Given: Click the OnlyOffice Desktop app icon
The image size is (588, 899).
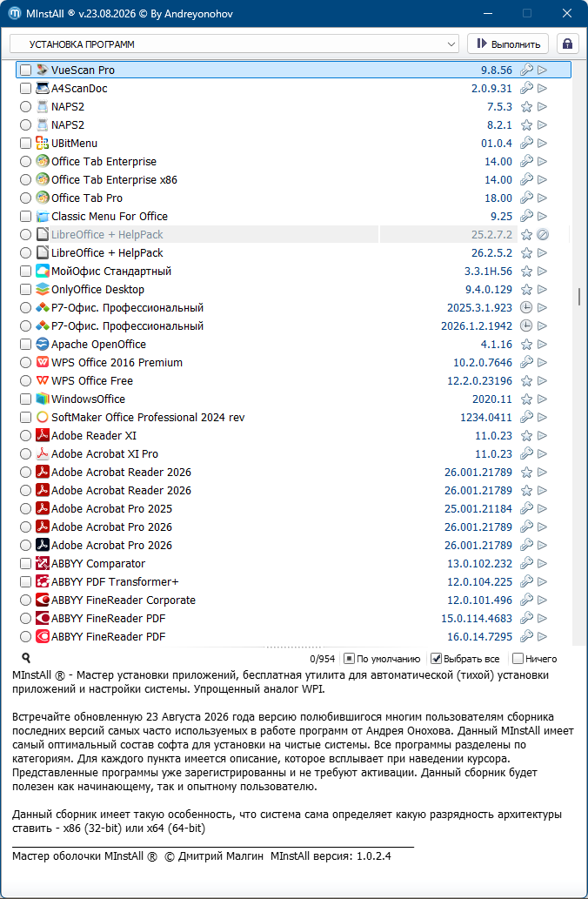Looking at the screenshot, I should tap(43, 290).
